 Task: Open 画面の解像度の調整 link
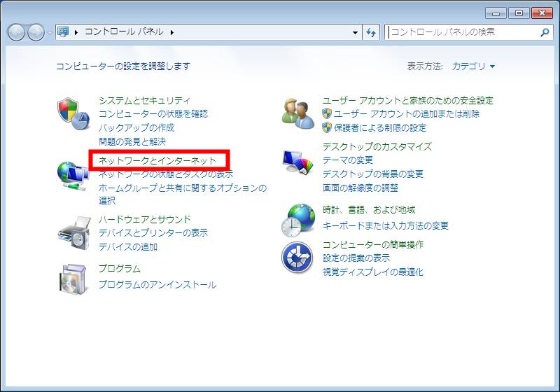pyautogui.click(x=360, y=188)
